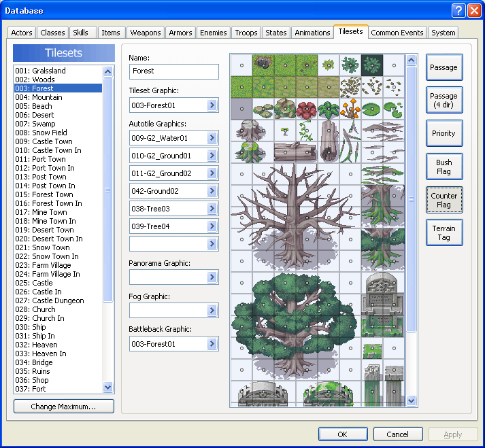Toggle the Passage mode button
This screenshot has width=485, height=448.
(444, 67)
